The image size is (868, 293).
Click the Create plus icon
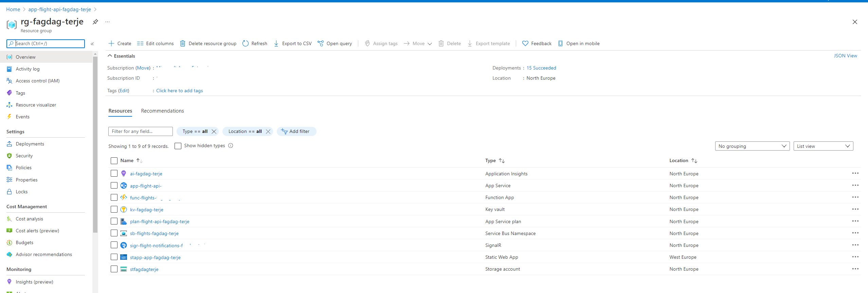111,43
